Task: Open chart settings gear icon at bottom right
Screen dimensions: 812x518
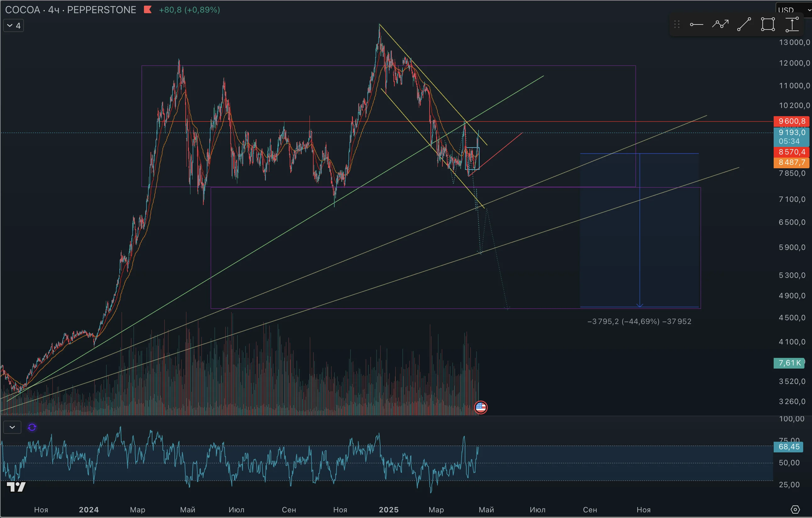Action: pyautogui.click(x=795, y=509)
